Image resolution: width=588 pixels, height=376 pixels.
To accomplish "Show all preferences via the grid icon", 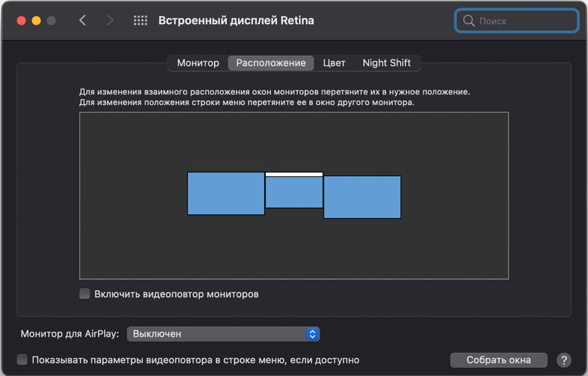I will click(x=140, y=21).
